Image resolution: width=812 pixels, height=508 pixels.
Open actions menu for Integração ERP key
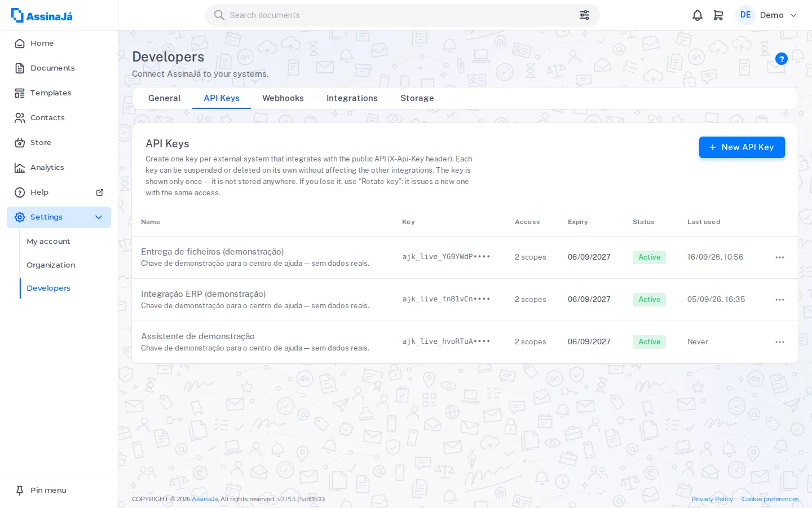tap(780, 300)
